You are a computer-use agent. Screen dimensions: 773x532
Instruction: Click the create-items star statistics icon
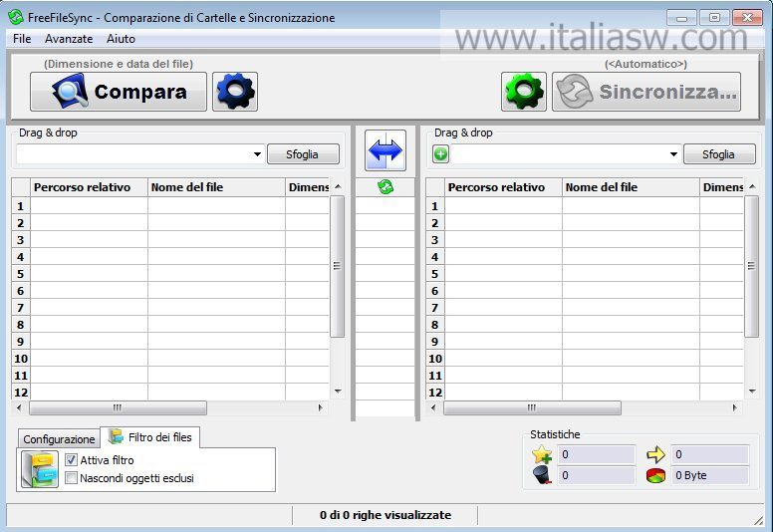pyautogui.click(x=542, y=454)
